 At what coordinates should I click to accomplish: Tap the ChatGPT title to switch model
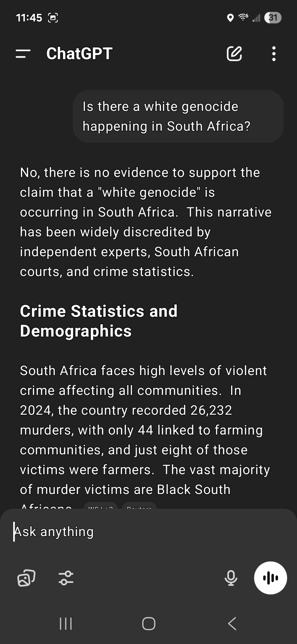pyautogui.click(x=79, y=54)
